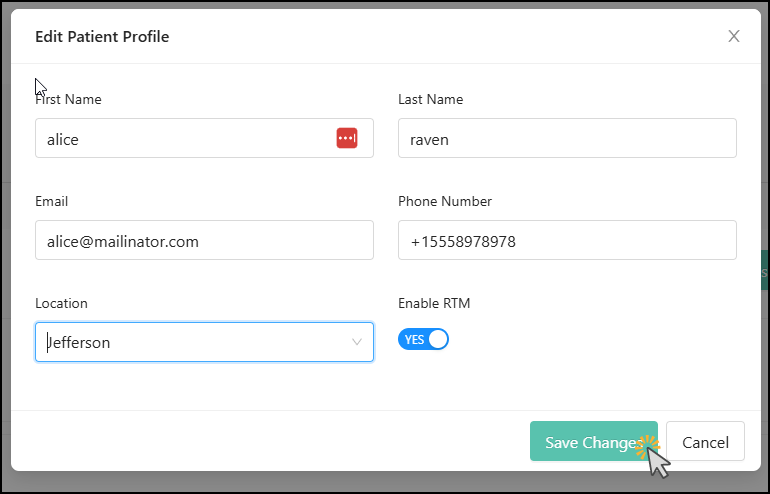Click the "First Name" field label
Viewport: 770px width, 494px height.
pos(69,99)
